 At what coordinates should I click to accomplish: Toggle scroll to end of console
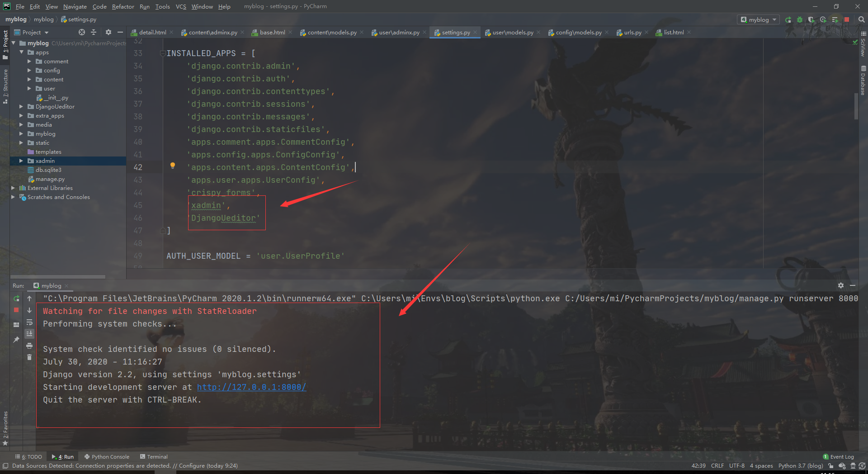29,334
